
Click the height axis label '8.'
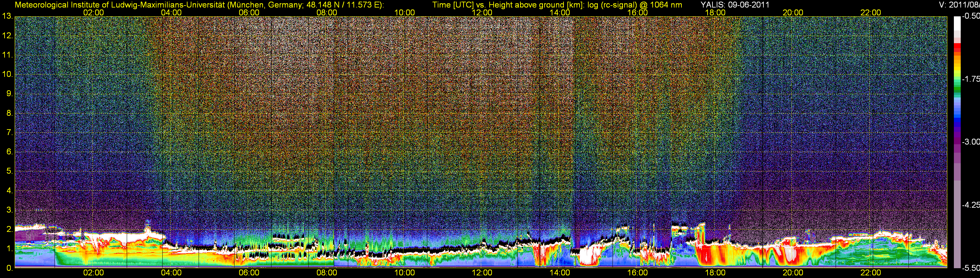[x=9, y=113]
